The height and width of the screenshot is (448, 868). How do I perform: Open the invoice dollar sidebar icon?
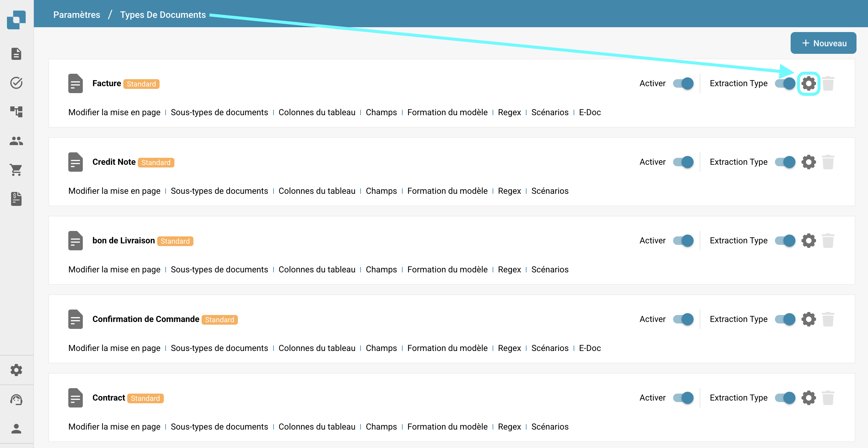click(16, 199)
